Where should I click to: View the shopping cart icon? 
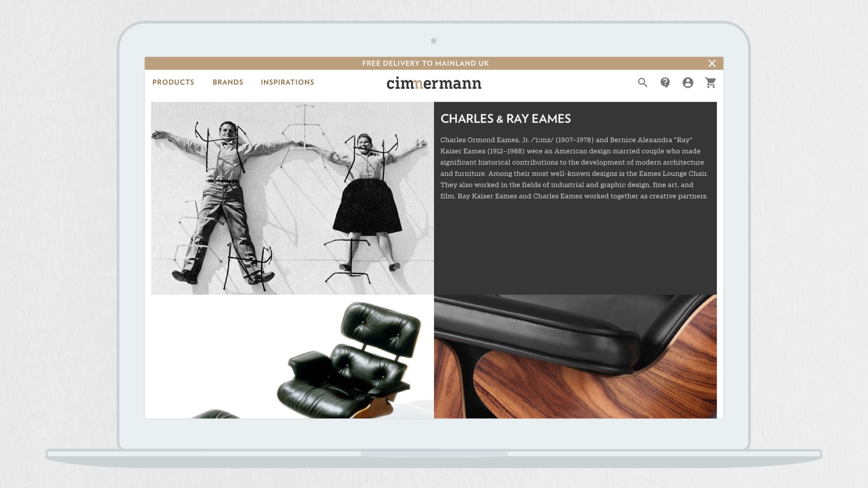[x=711, y=83]
